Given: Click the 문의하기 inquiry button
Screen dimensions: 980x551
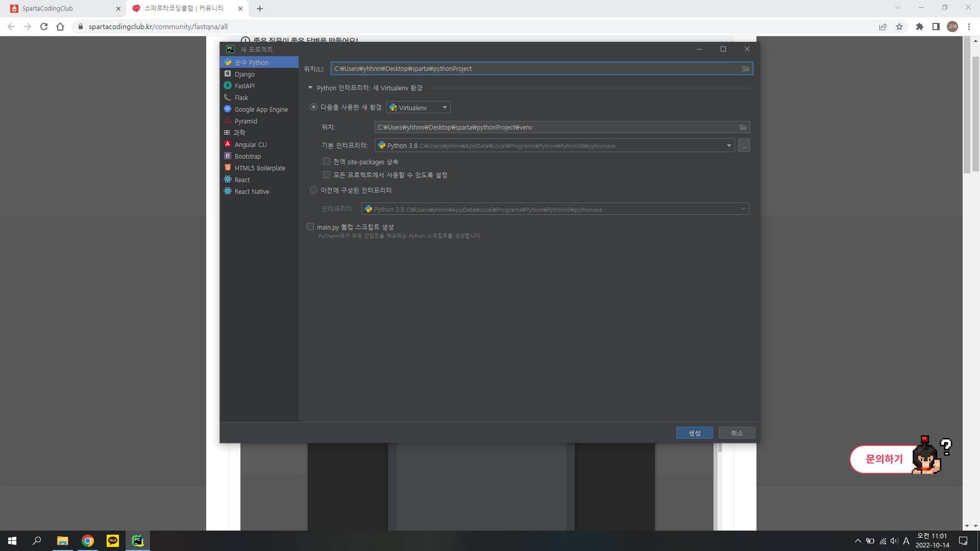Looking at the screenshot, I should coord(884,459).
